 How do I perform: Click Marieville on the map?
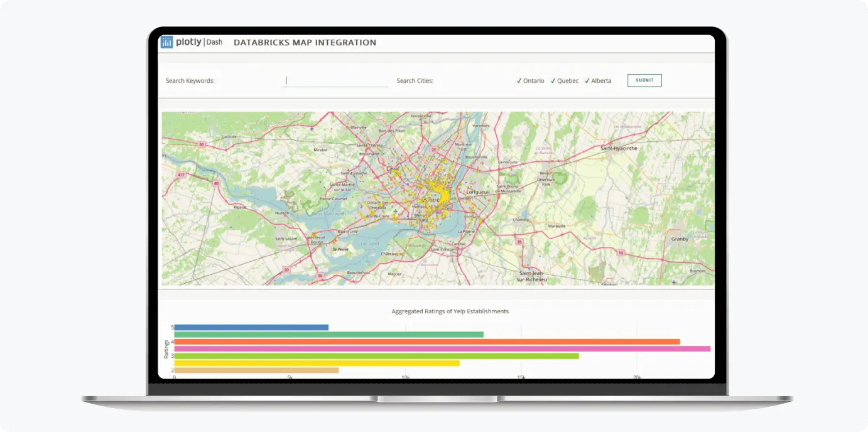[x=556, y=226]
